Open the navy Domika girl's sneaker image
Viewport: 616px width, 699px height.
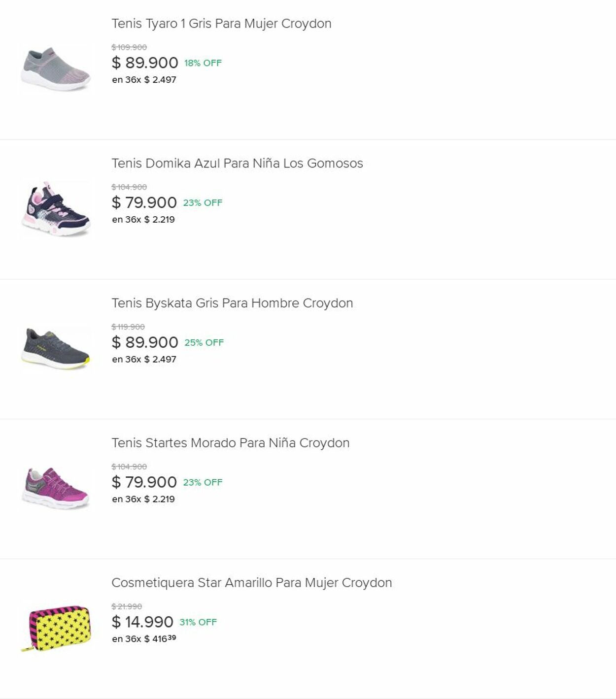[56, 209]
